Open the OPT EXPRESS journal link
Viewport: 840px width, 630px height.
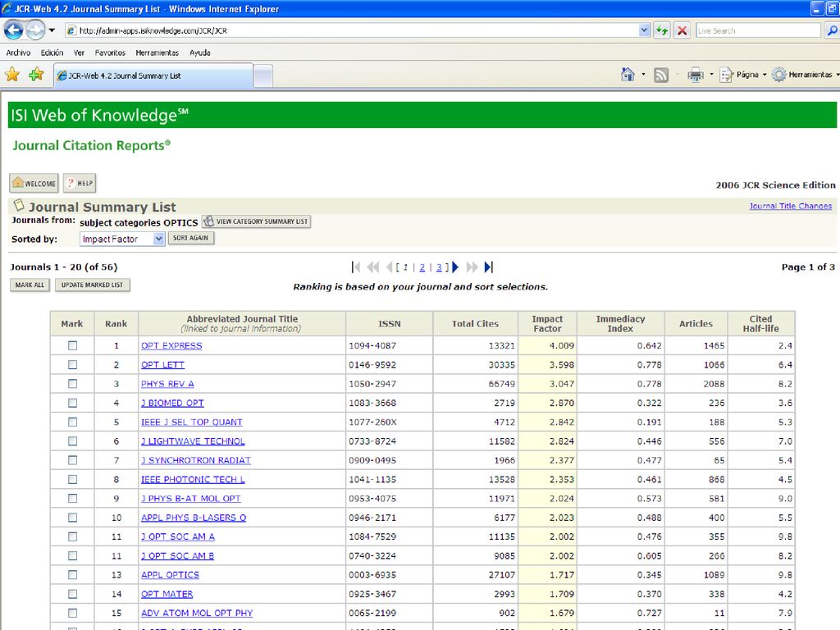click(171, 345)
